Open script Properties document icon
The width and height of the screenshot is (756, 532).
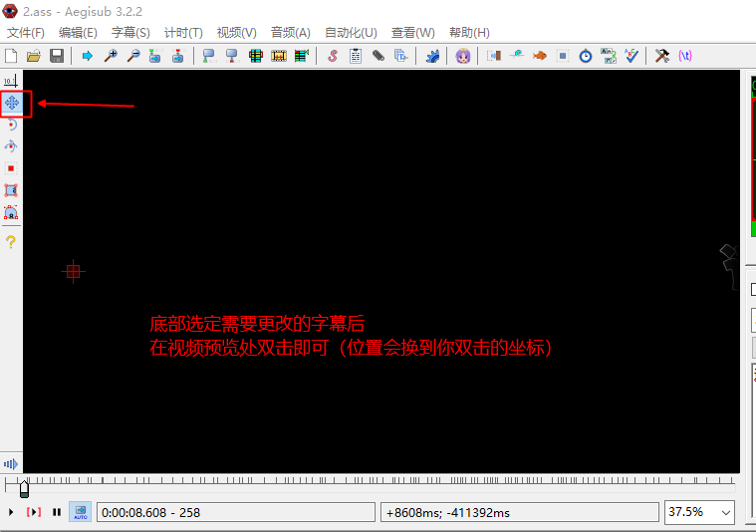pos(356,56)
